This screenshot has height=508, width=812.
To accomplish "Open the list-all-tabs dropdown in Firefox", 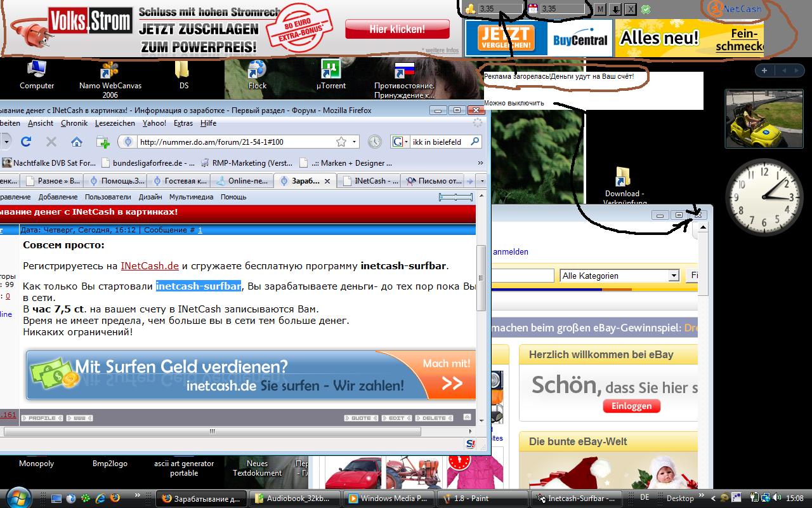I will coord(482,181).
